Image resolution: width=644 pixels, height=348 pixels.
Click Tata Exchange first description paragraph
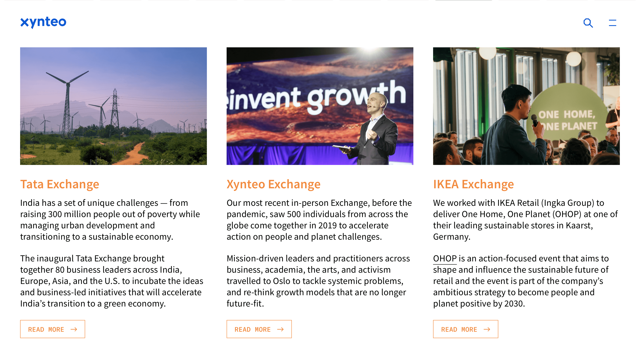tap(110, 220)
